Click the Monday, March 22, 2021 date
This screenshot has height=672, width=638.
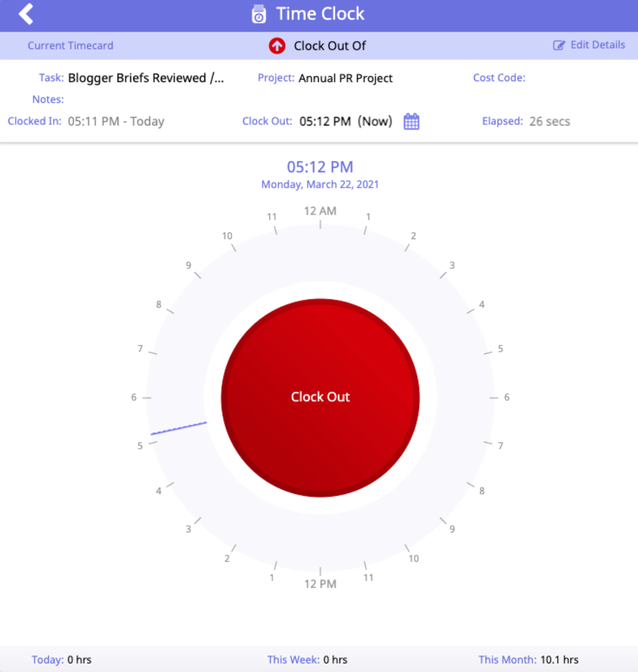point(319,185)
